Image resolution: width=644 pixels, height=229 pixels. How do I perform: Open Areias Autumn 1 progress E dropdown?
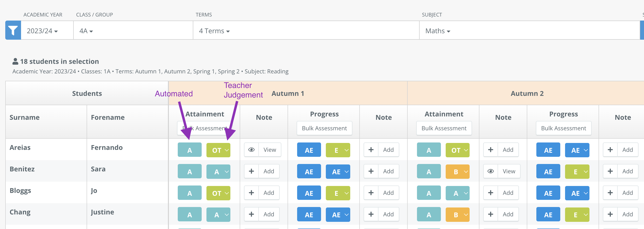point(338,150)
